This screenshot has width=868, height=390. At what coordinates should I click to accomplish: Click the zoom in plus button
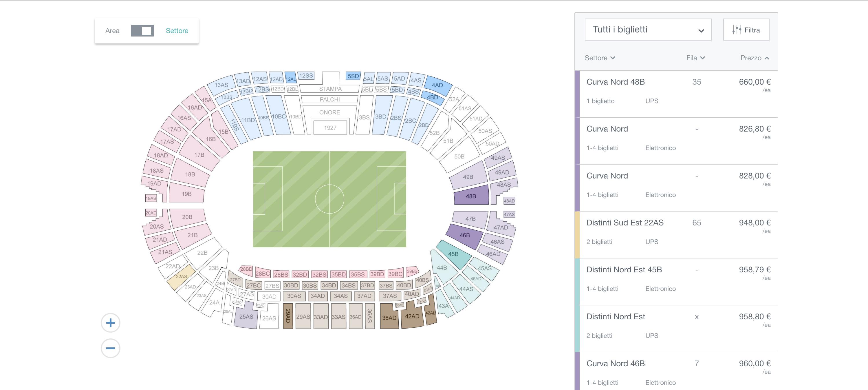(x=111, y=323)
